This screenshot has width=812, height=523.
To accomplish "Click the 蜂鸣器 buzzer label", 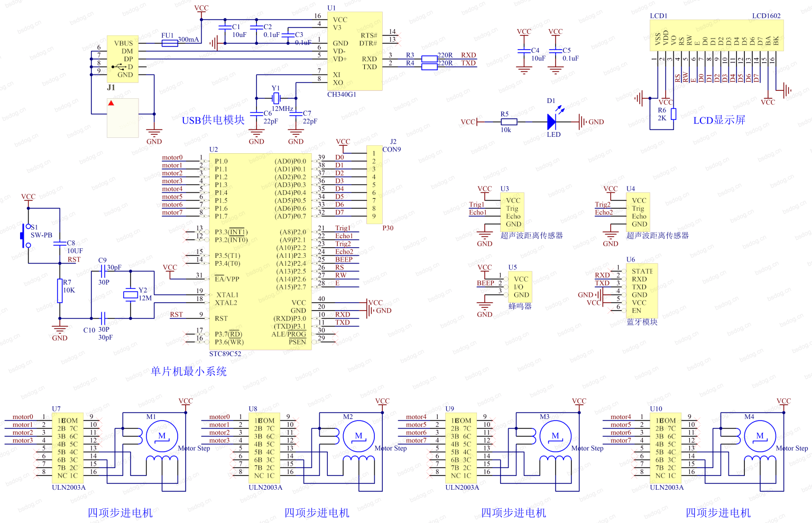I will click(520, 306).
